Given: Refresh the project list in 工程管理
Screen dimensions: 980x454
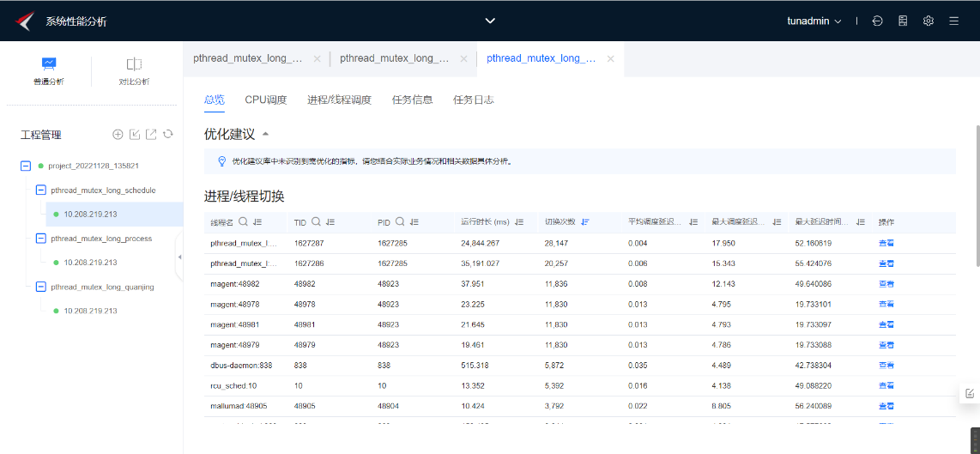Looking at the screenshot, I should pos(167,135).
